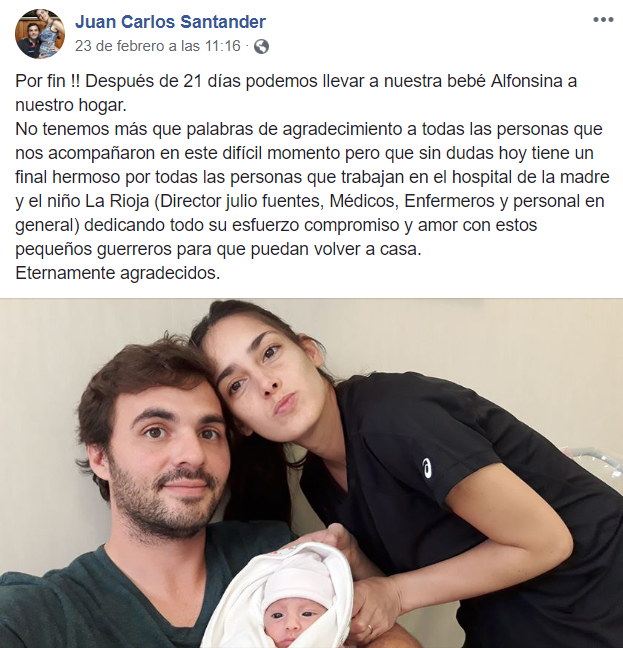Click the opening words 'Por fin !!'
Image resolution: width=623 pixels, height=648 pixels.
pyautogui.click(x=48, y=81)
